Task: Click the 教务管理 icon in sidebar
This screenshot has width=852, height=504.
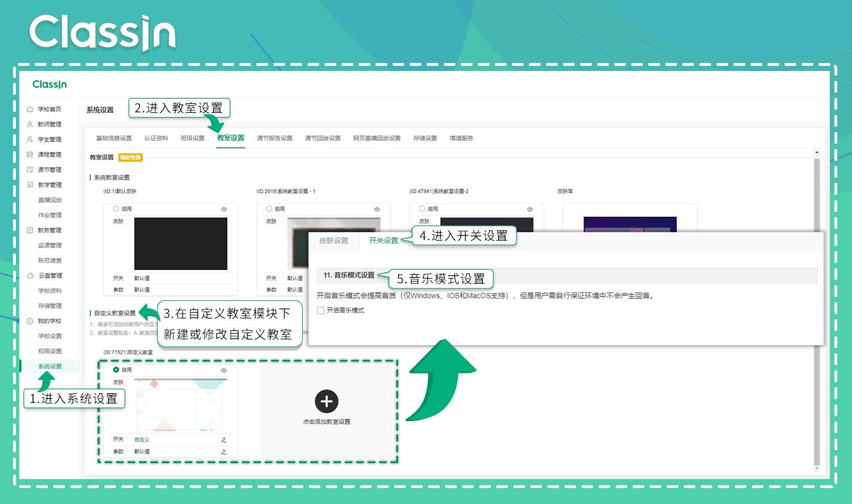Action: pyautogui.click(x=30, y=230)
